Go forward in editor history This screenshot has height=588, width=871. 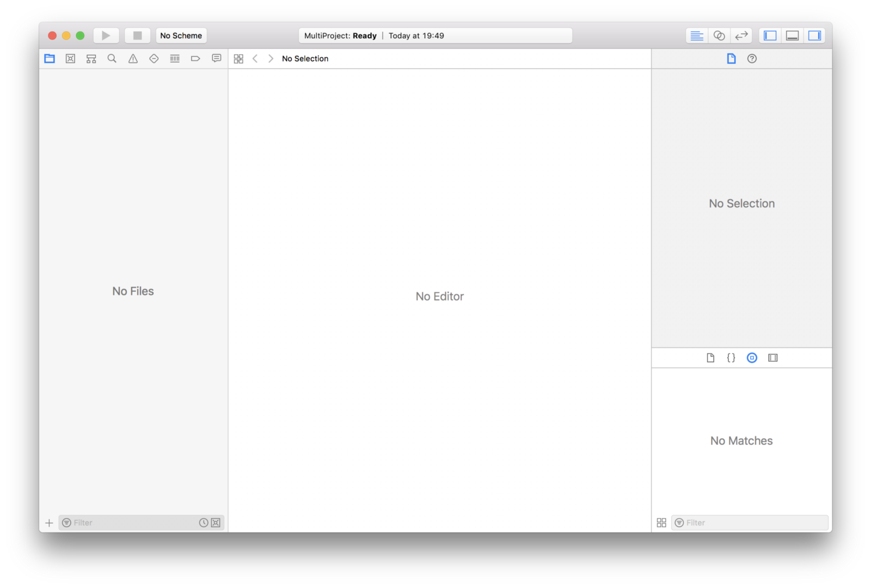(x=271, y=58)
